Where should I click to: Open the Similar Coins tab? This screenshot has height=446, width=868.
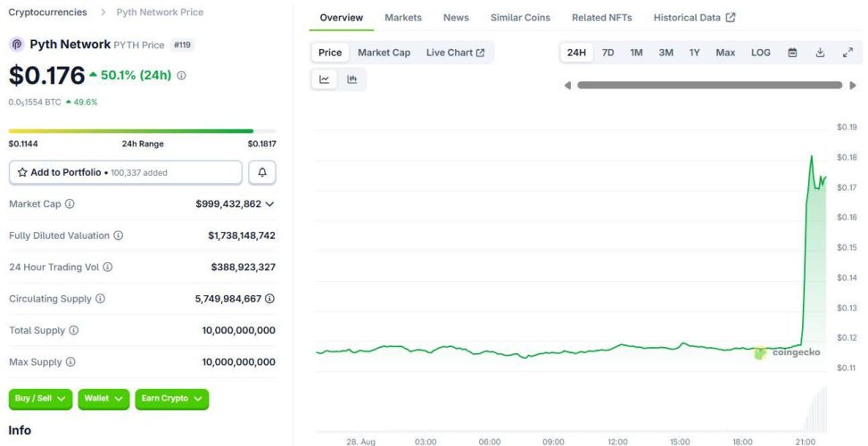click(x=520, y=18)
